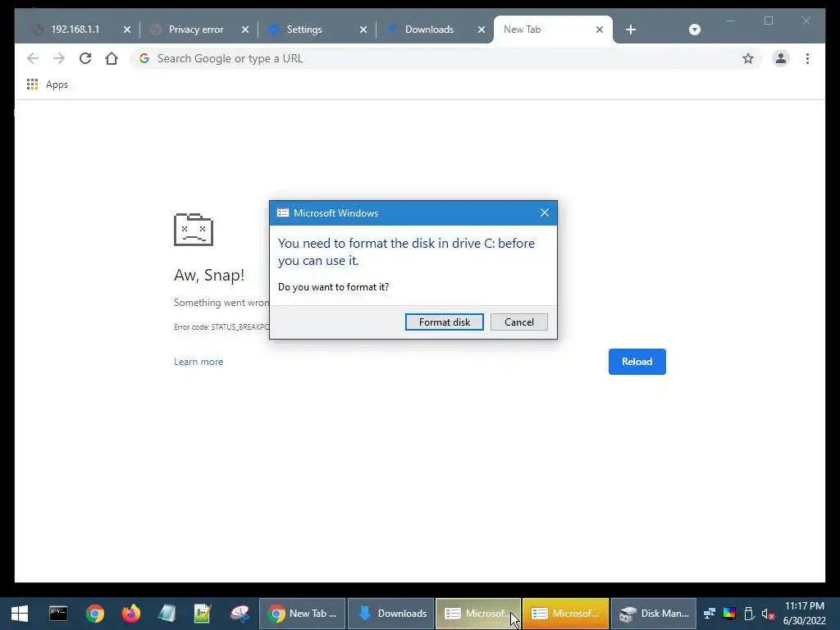Open Chrome's three-dot menu
The height and width of the screenshot is (630, 840).
pyautogui.click(x=807, y=58)
